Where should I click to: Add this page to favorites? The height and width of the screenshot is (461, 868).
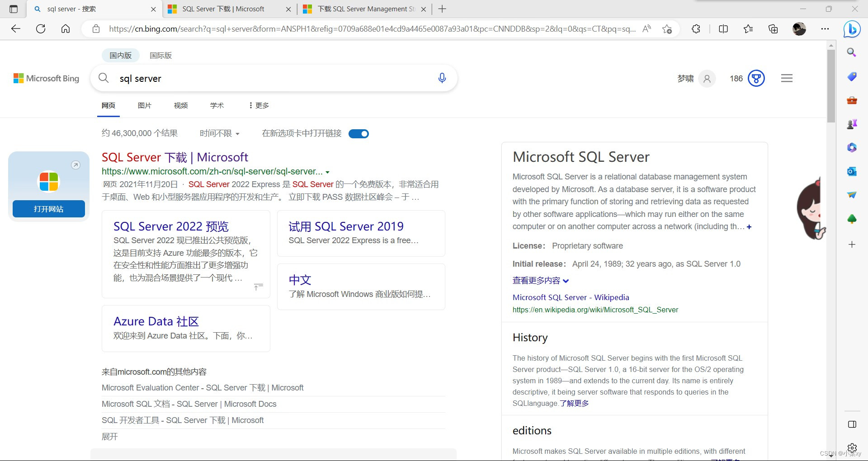pyautogui.click(x=667, y=29)
